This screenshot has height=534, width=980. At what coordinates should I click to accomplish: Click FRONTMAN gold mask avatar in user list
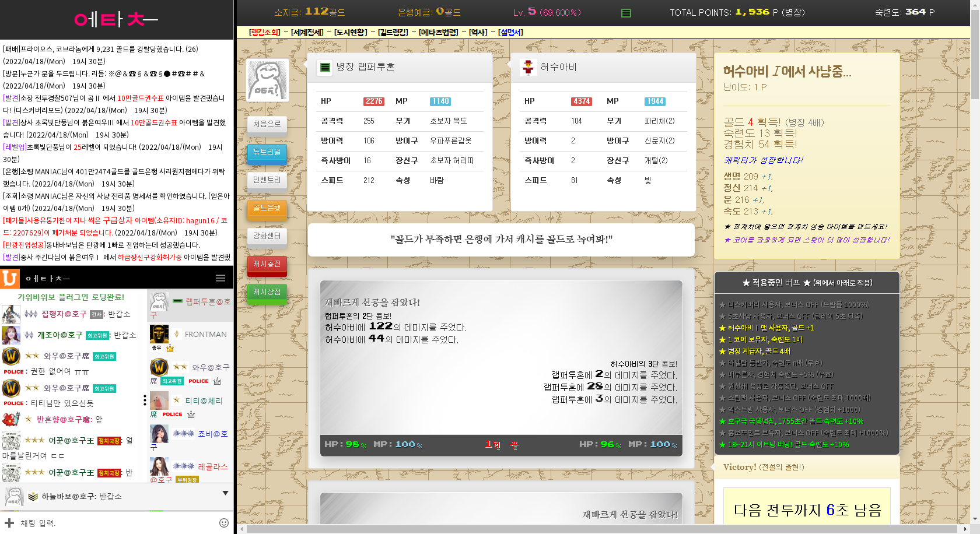click(159, 334)
